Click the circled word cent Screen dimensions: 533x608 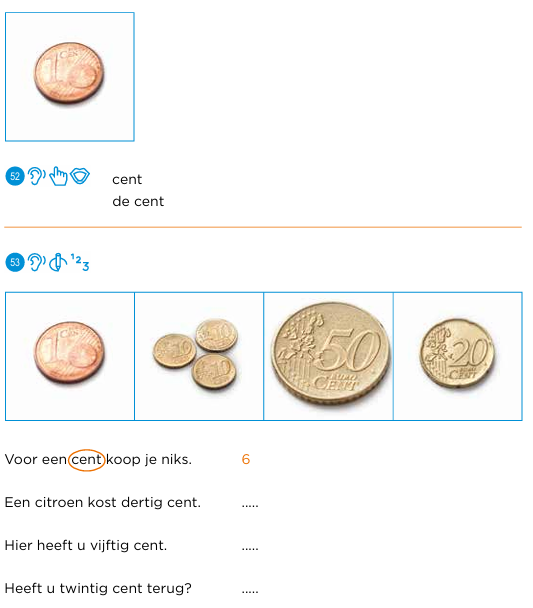[86, 460]
